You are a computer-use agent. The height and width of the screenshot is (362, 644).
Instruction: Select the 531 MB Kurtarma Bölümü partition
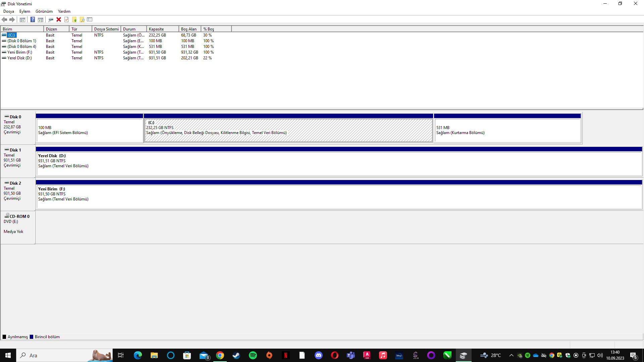(x=507, y=131)
